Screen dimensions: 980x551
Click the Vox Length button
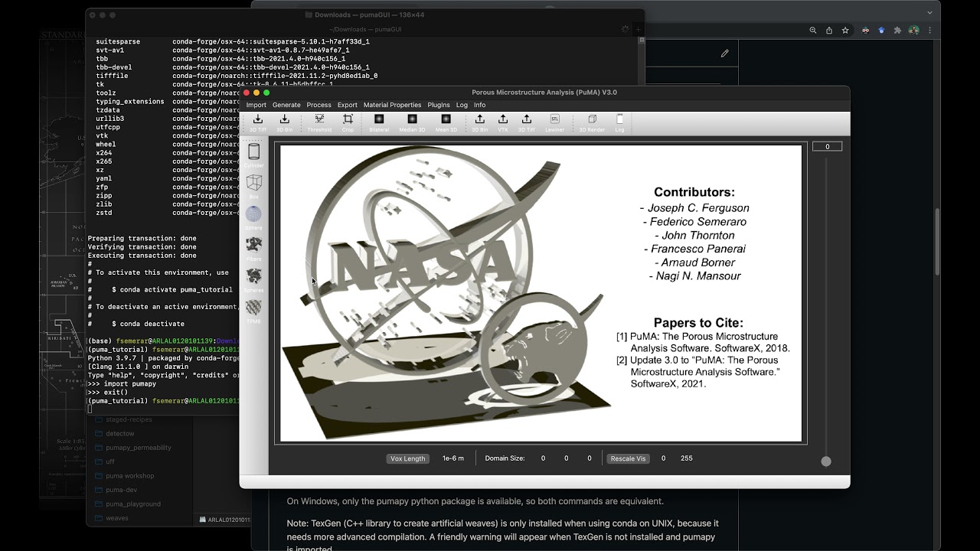407,458
